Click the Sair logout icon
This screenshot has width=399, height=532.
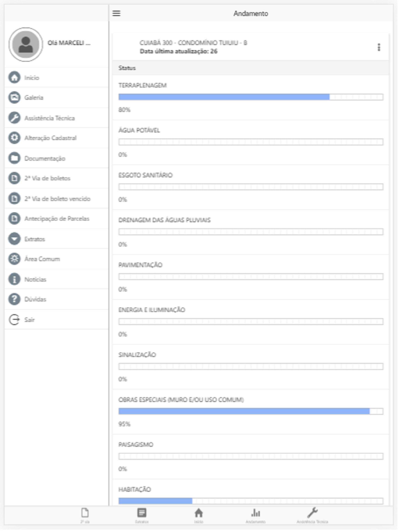click(x=14, y=320)
